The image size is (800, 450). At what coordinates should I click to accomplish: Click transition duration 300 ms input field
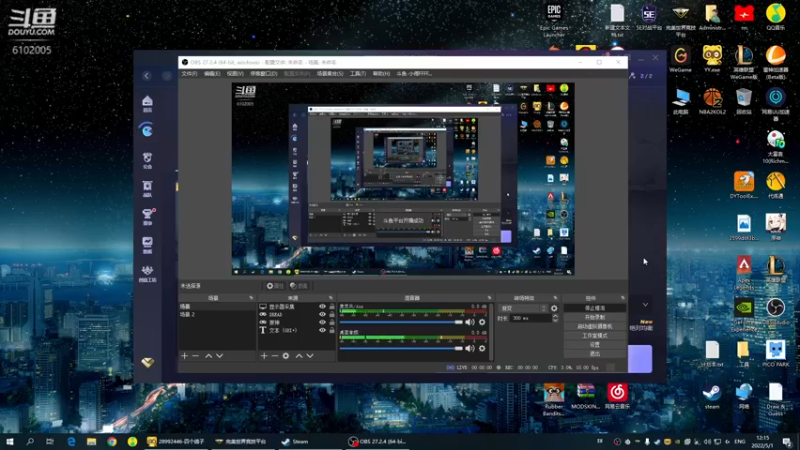[531, 318]
